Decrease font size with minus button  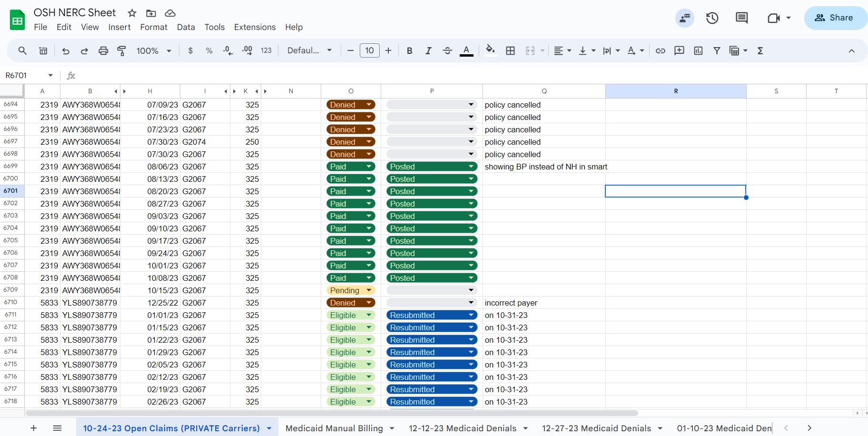(350, 50)
